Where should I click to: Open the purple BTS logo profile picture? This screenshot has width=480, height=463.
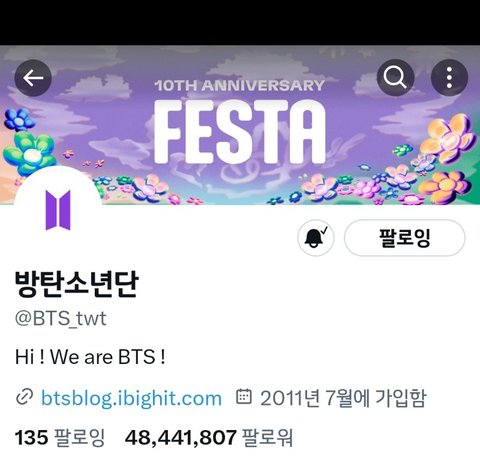coord(58,210)
